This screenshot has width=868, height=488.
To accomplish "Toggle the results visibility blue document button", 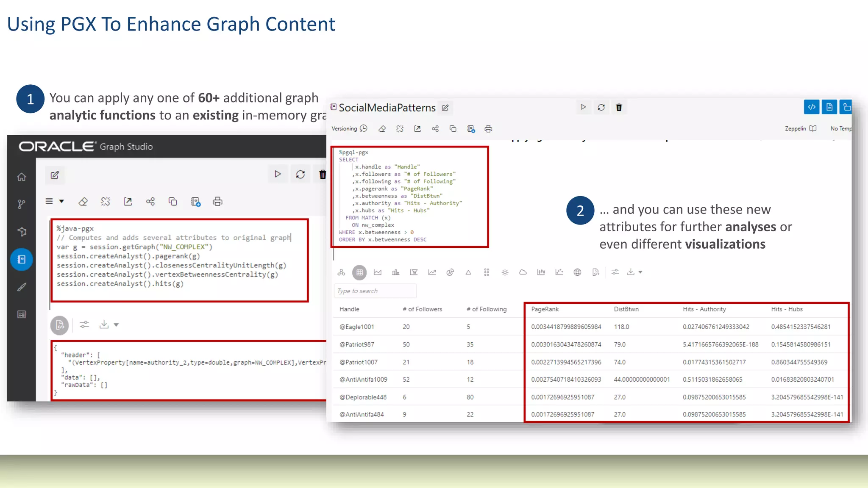I will (829, 107).
